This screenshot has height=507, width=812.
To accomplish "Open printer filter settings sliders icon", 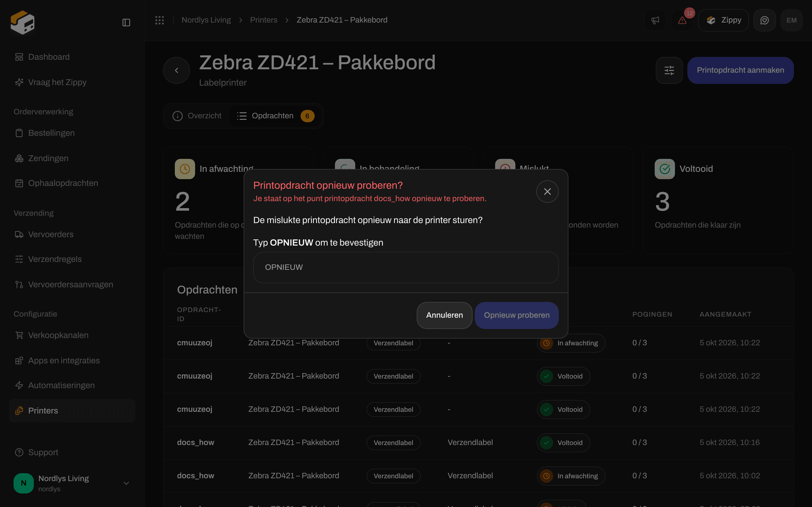I will tap(669, 70).
